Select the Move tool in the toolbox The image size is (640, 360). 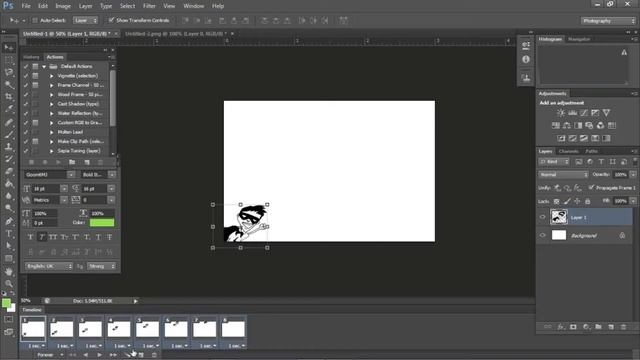click(x=9, y=48)
